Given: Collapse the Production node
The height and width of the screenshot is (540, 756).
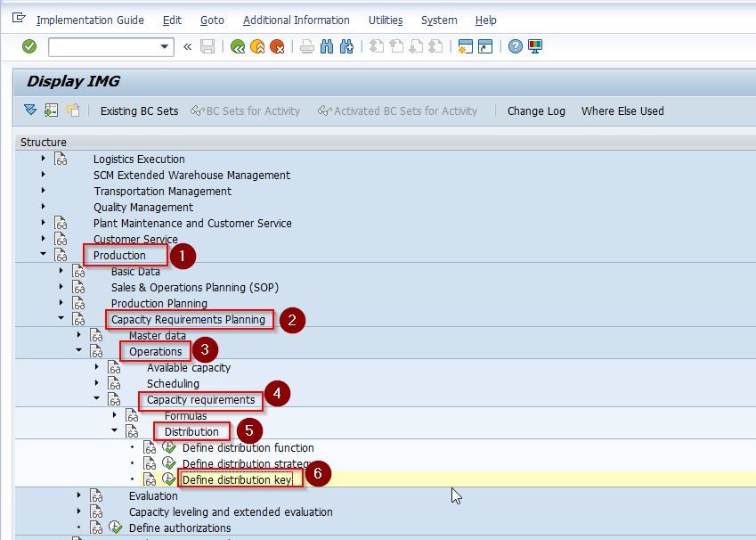Looking at the screenshot, I should tap(44, 254).
